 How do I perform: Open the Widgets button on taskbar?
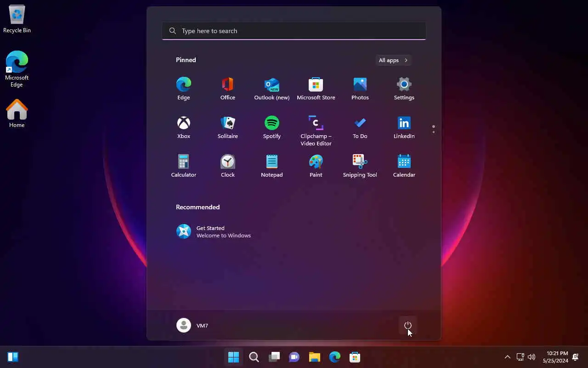click(13, 357)
